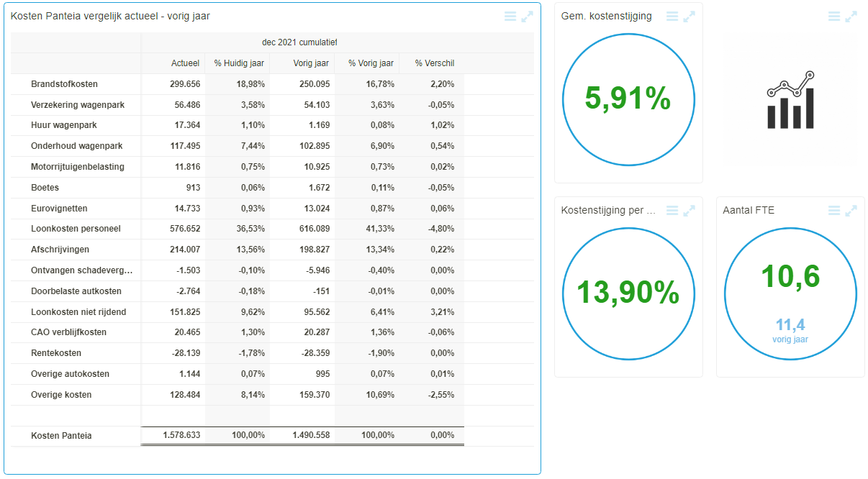Click the % Huidig jaar column header
This screenshot has width=868, height=479.
click(x=239, y=63)
